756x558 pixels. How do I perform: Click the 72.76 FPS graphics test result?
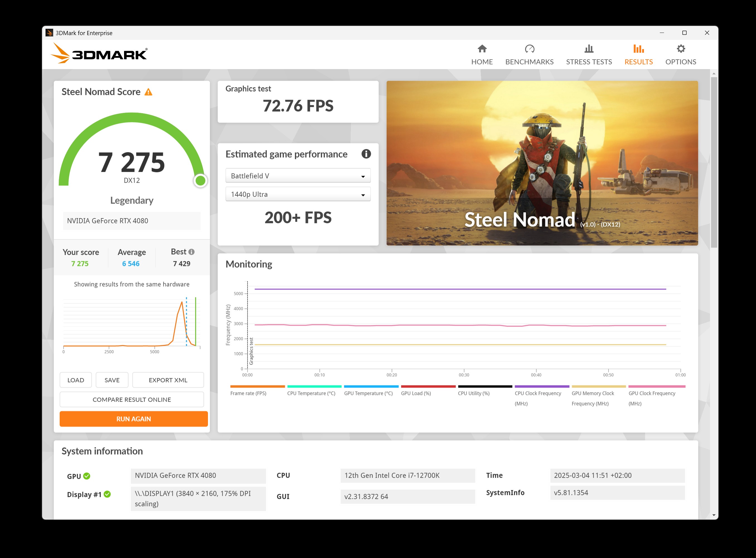point(298,106)
